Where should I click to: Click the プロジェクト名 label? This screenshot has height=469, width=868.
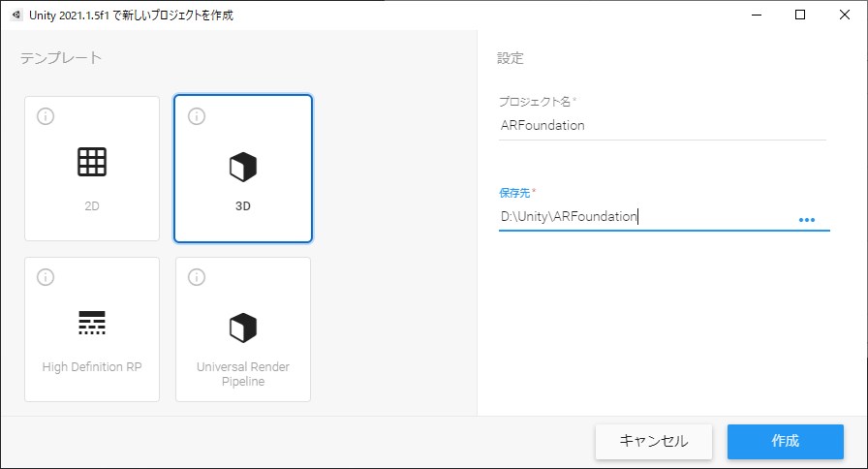tap(535, 102)
